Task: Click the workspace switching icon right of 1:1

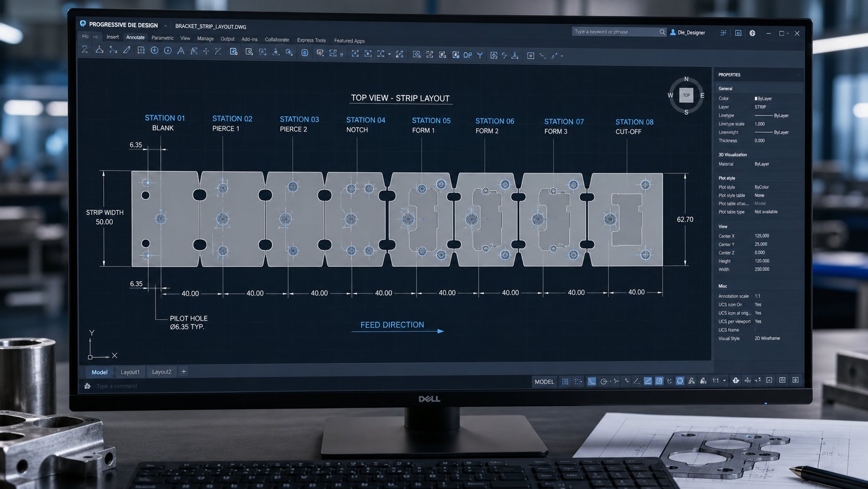Action: tap(736, 380)
